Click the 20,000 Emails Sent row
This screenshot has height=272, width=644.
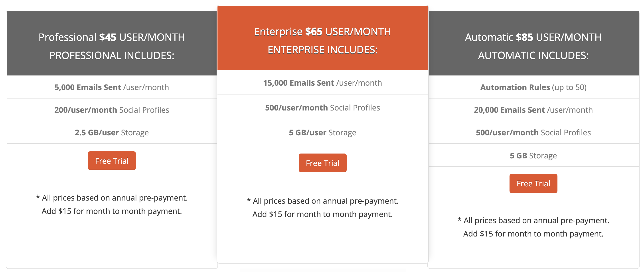[x=534, y=110]
